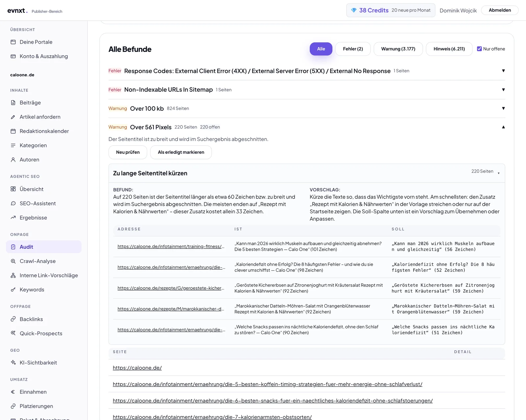Click the Quick-Prospects search icon
Viewport: 526px width, 420px height.
click(x=13, y=333)
